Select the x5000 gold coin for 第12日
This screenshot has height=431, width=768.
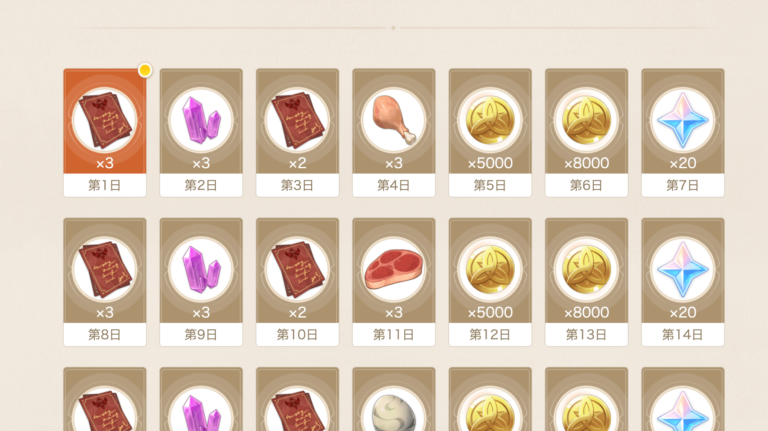click(x=490, y=270)
